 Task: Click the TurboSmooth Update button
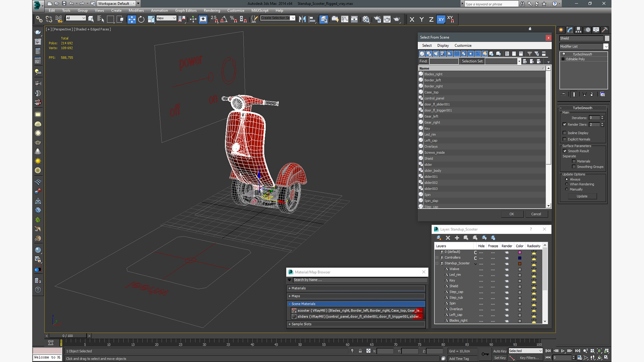tap(582, 196)
